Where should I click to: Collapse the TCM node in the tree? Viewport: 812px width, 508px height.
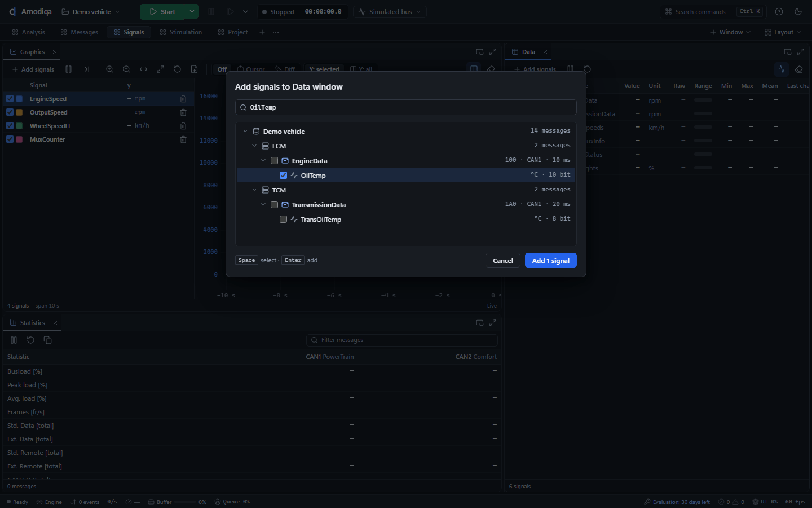pos(254,190)
